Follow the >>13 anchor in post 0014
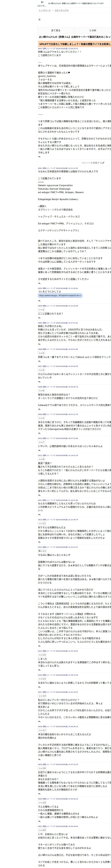 point(42,551)
